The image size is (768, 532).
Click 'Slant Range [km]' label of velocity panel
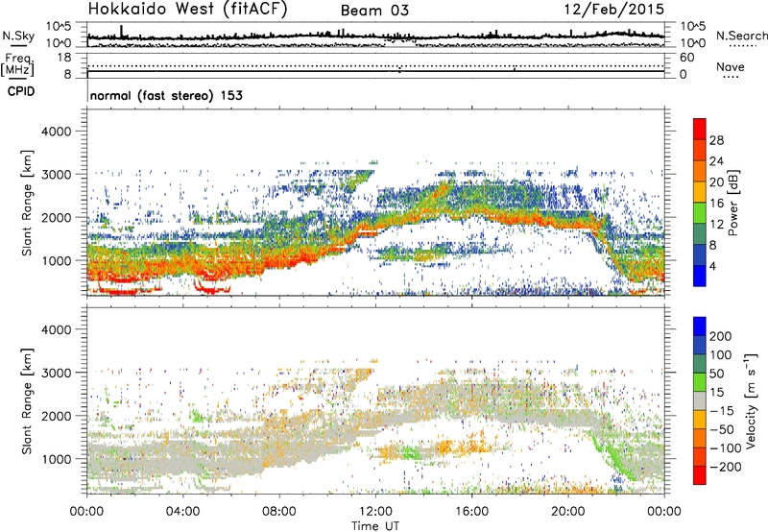point(27,401)
